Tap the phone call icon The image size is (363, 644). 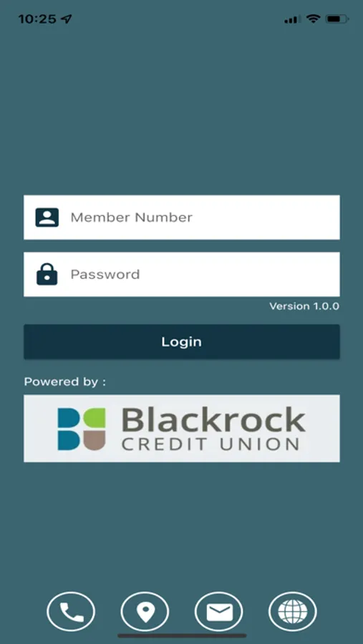(71, 613)
